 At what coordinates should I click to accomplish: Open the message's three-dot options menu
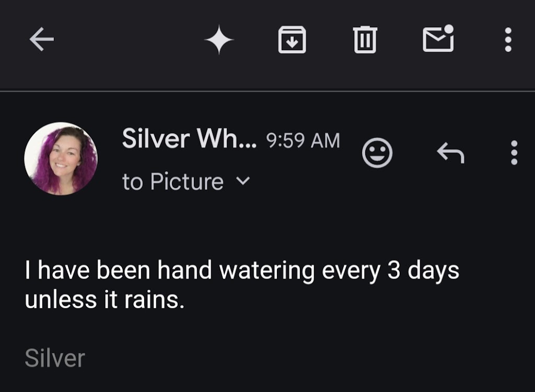(514, 153)
